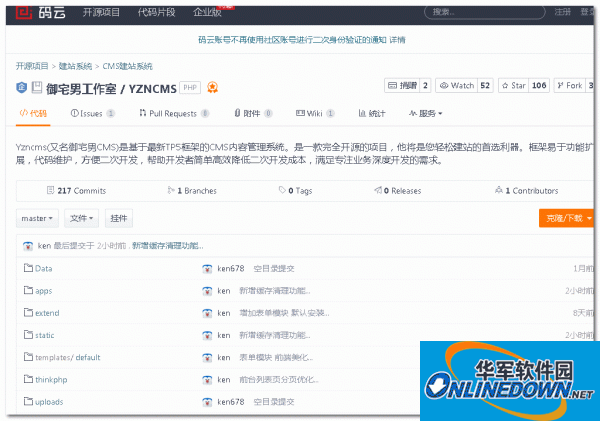Open templates commit 表单模块 message

pos(276,357)
